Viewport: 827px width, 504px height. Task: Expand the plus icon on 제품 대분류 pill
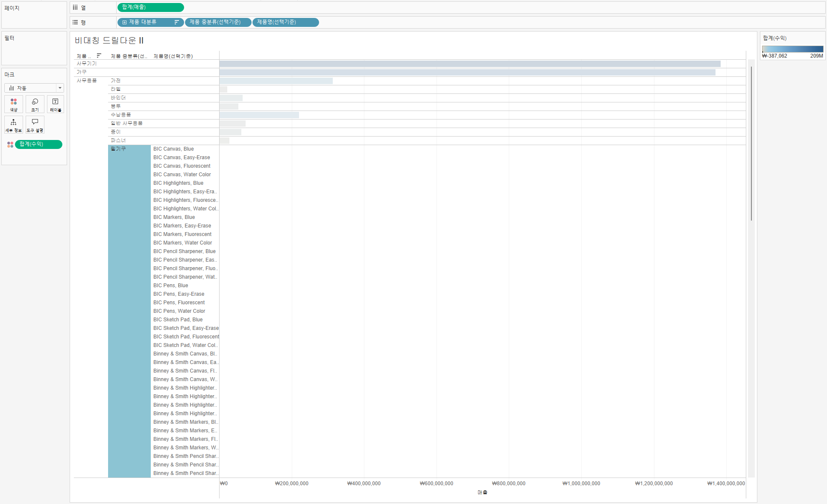(x=124, y=22)
